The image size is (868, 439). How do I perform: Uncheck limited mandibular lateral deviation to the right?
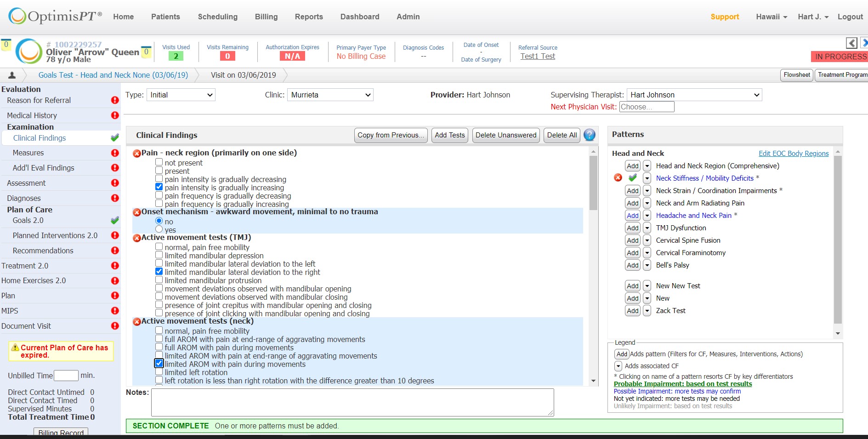[x=159, y=271]
